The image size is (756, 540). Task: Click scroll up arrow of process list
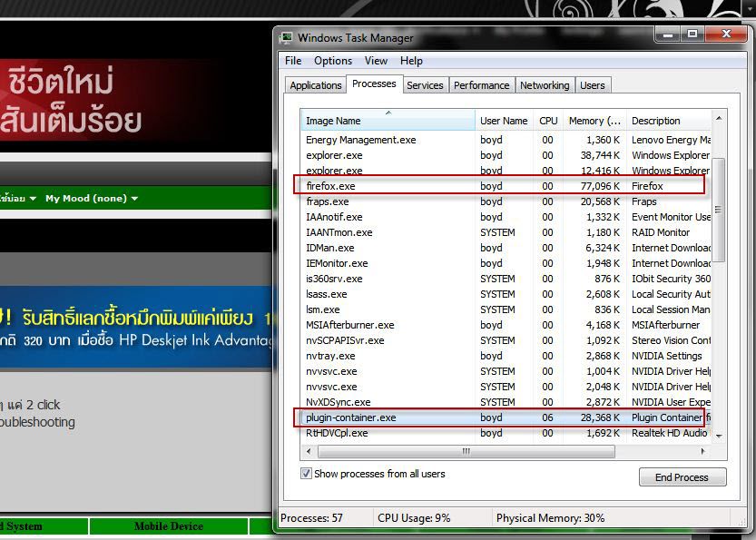(x=719, y=119)
